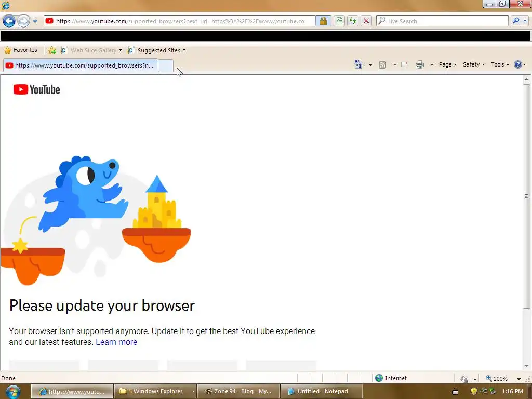
Task: View the security lock icon report
Action: (323, 21)
